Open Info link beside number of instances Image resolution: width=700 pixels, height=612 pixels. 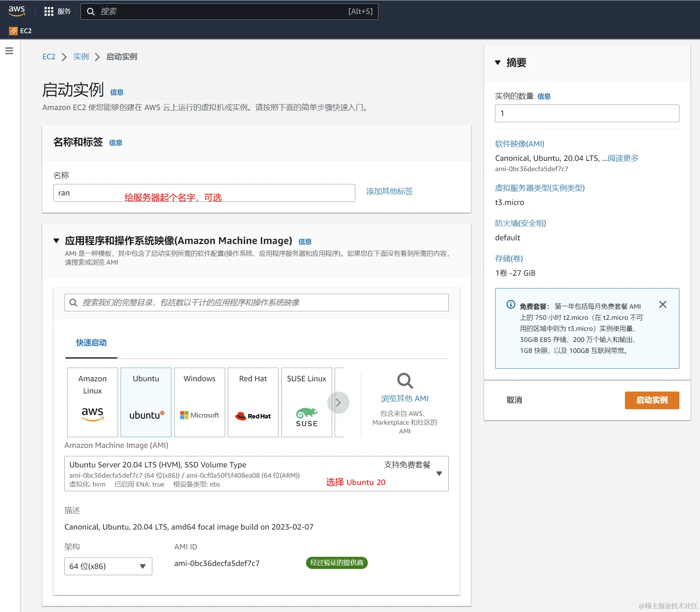click(x=544, y=96)
